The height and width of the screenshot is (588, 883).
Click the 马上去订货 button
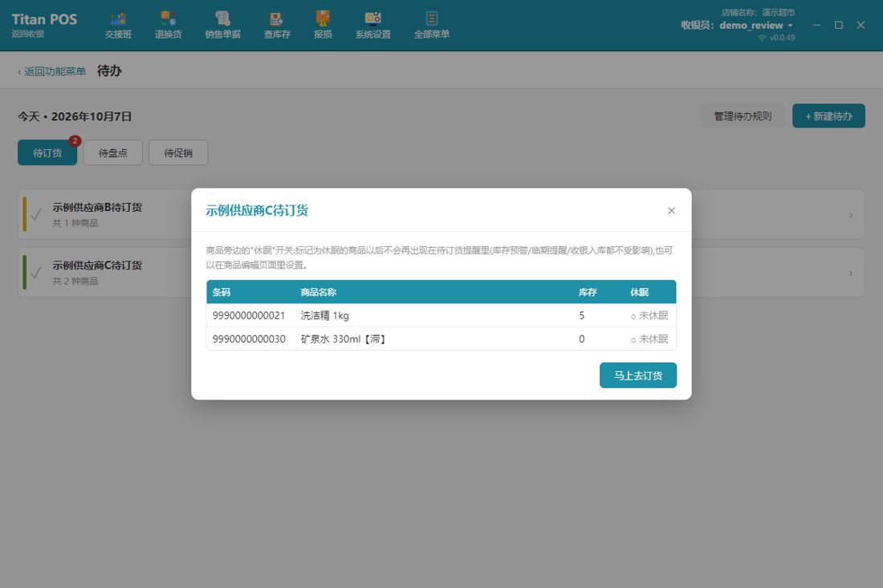(x=638, y=375)
